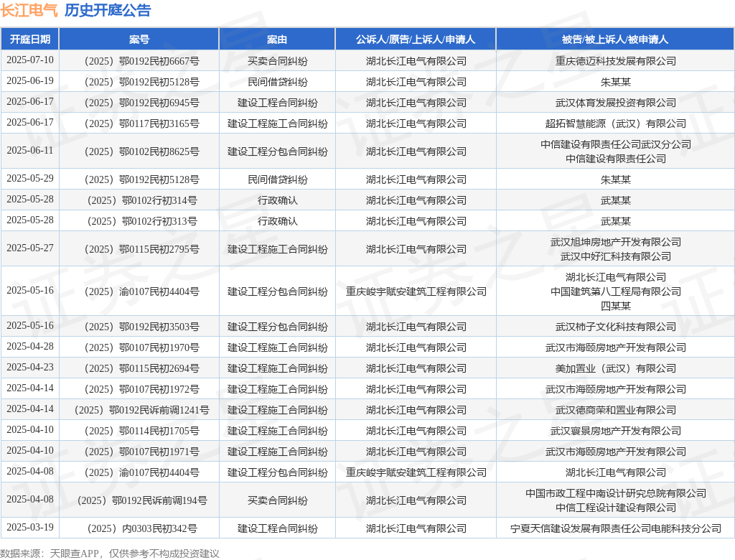Click the 历史开庭公告 heading

(108, 10)
